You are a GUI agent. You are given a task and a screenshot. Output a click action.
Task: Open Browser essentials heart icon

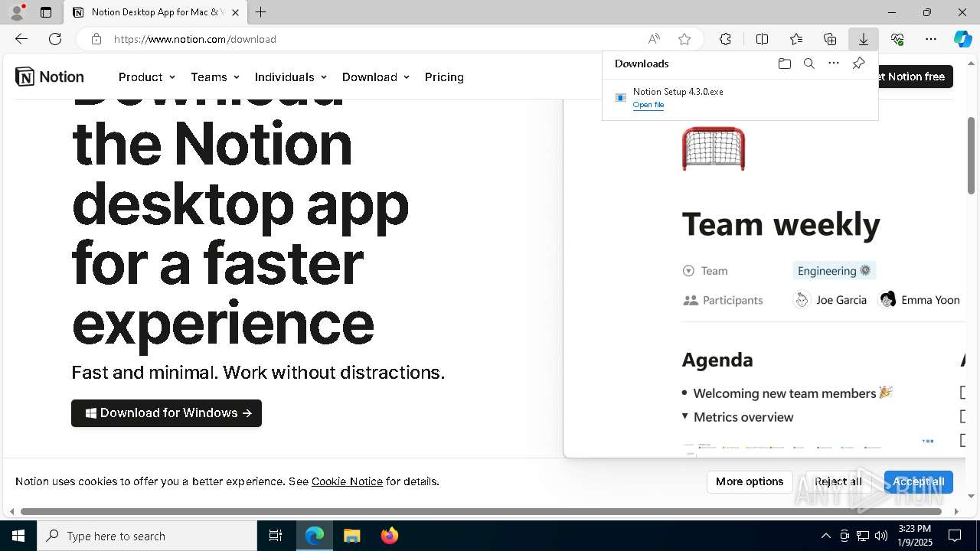pos(897,39)
